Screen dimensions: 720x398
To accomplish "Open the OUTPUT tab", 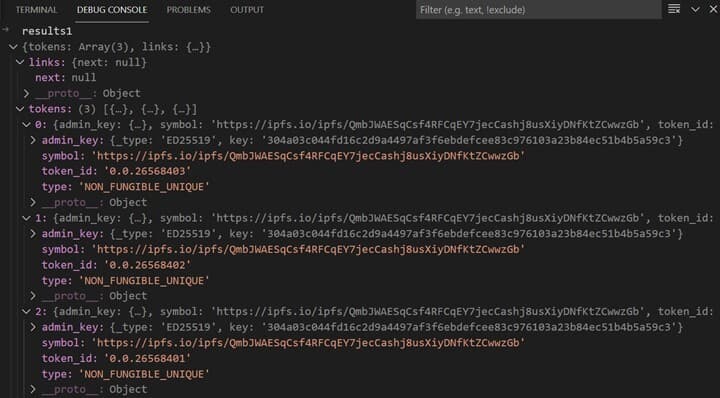I will (x=247, y=10).
